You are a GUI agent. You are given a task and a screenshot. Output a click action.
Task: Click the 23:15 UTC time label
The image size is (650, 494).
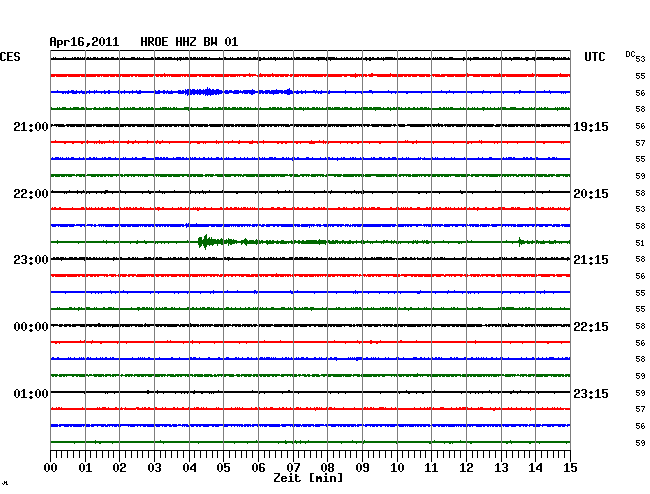click(x=591, y=393)
